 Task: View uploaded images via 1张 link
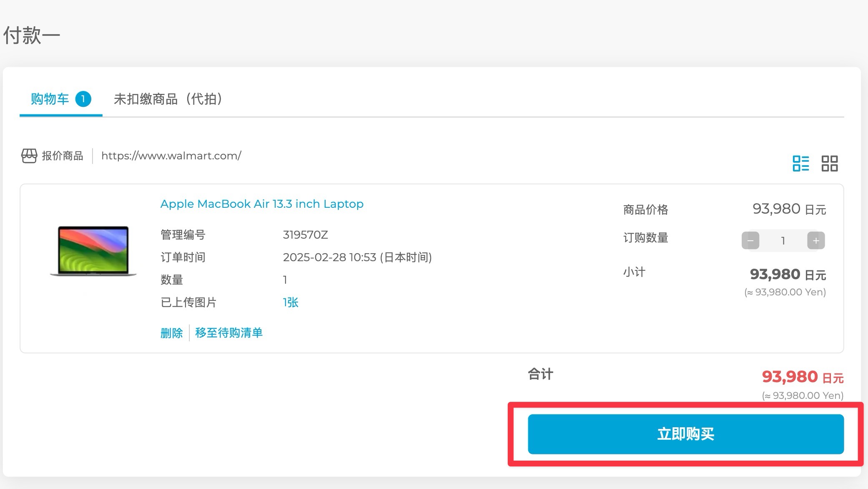coord(290,302)
